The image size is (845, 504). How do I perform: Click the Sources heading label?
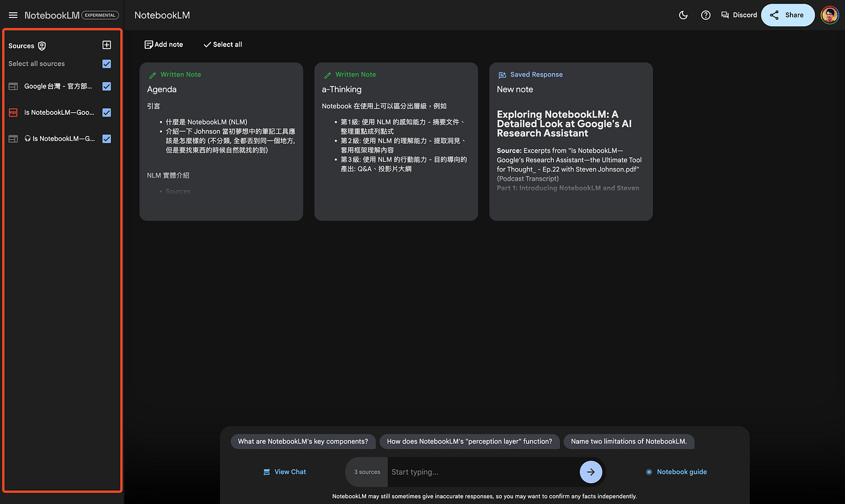(21, 46)
